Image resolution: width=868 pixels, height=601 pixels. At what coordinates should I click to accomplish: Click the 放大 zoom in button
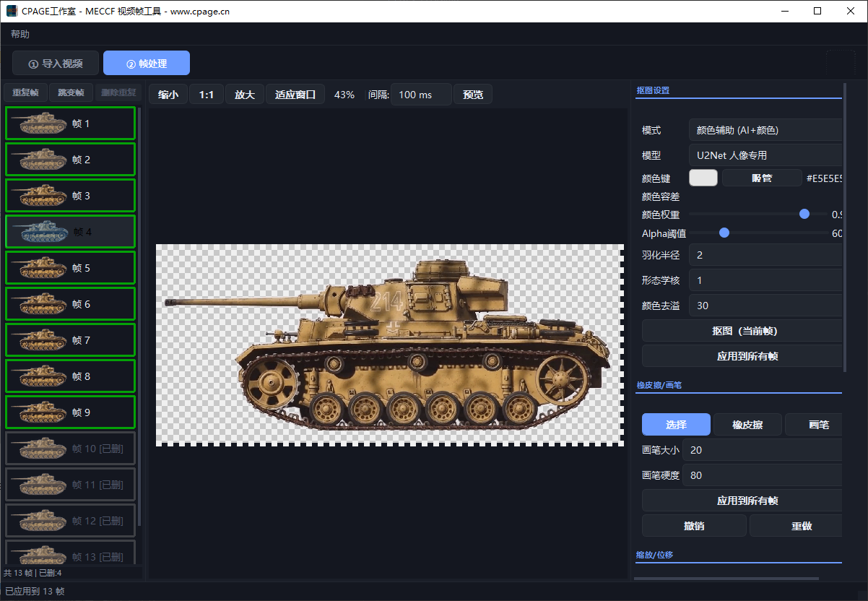245,95
